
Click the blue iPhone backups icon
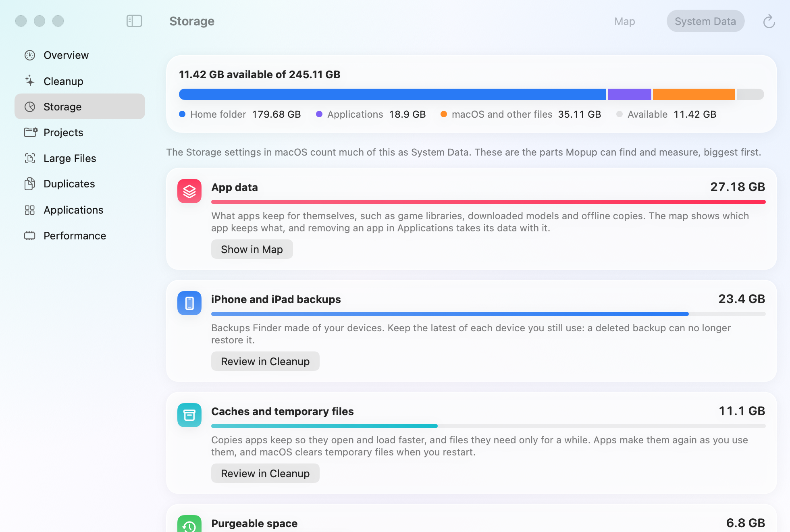point(189,303)
